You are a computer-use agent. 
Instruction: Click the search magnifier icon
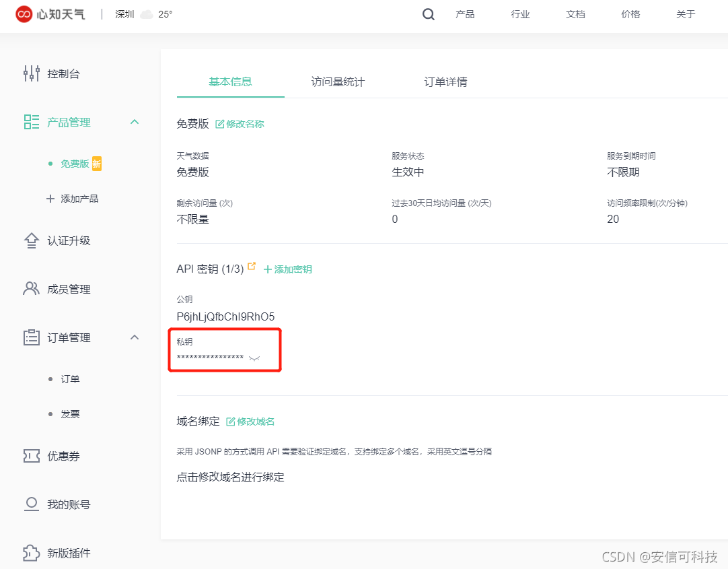pyautogui.click(x=429, y=15)
